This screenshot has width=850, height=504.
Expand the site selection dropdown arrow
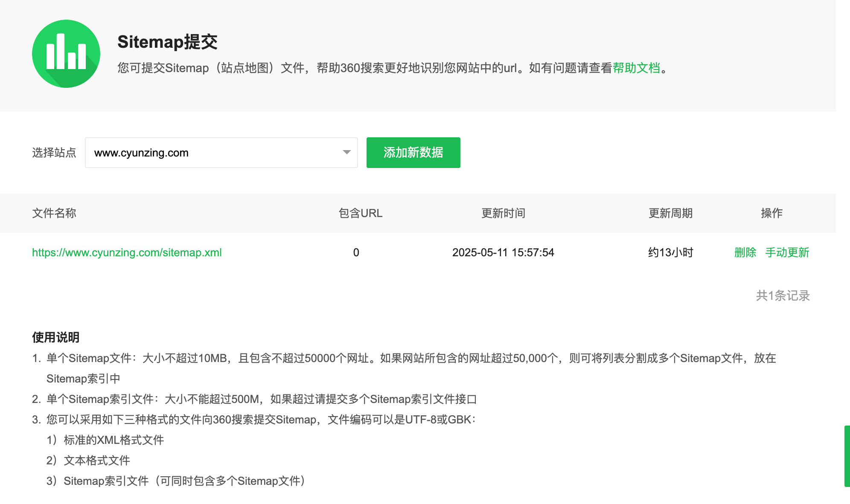[x=346, y=152]
